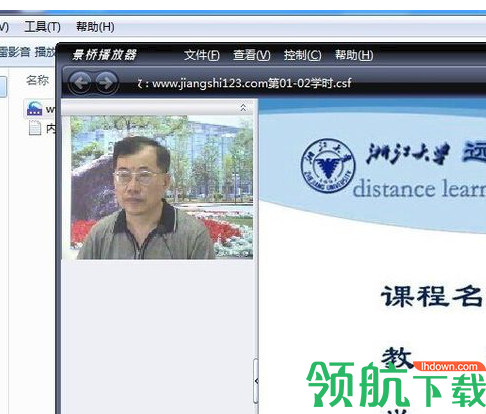Viewport: 486px width, 414px height.
Task: Collapse the video panel with the chevron
Action: 243,107
